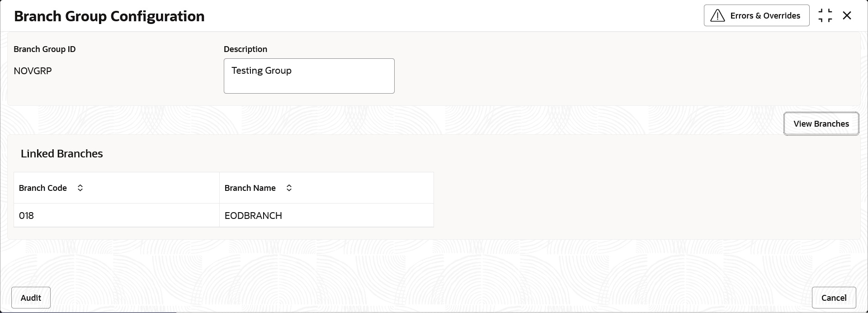This screenshot has width=868, height=313.
Task: Click the View Branches button
Action: (x=821, y=123)
